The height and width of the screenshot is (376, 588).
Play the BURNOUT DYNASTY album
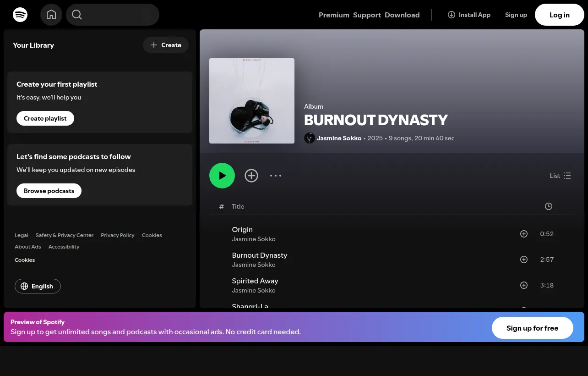[x=222, y=176]
